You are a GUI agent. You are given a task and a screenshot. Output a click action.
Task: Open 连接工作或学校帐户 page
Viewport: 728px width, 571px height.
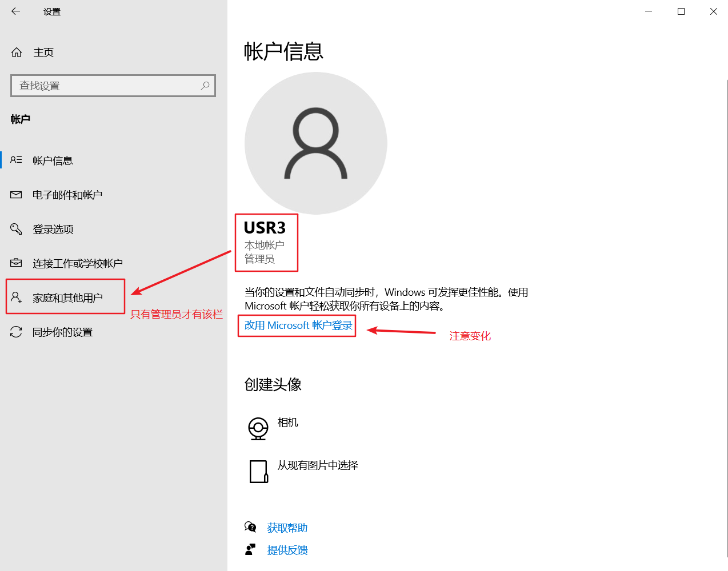(114, 263)
